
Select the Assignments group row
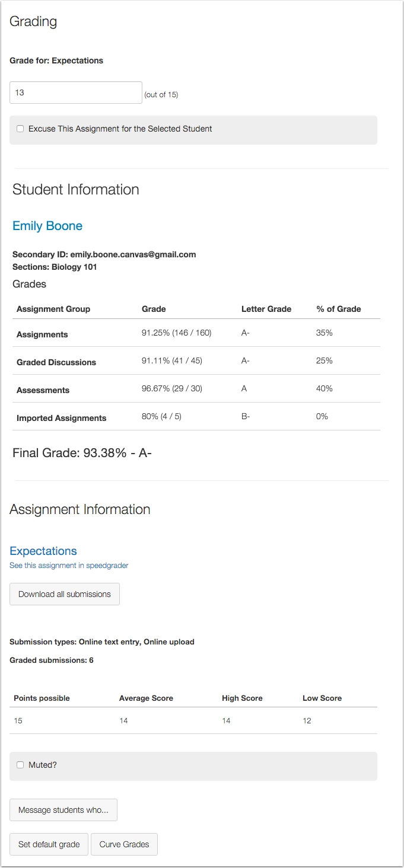(196, 333)
